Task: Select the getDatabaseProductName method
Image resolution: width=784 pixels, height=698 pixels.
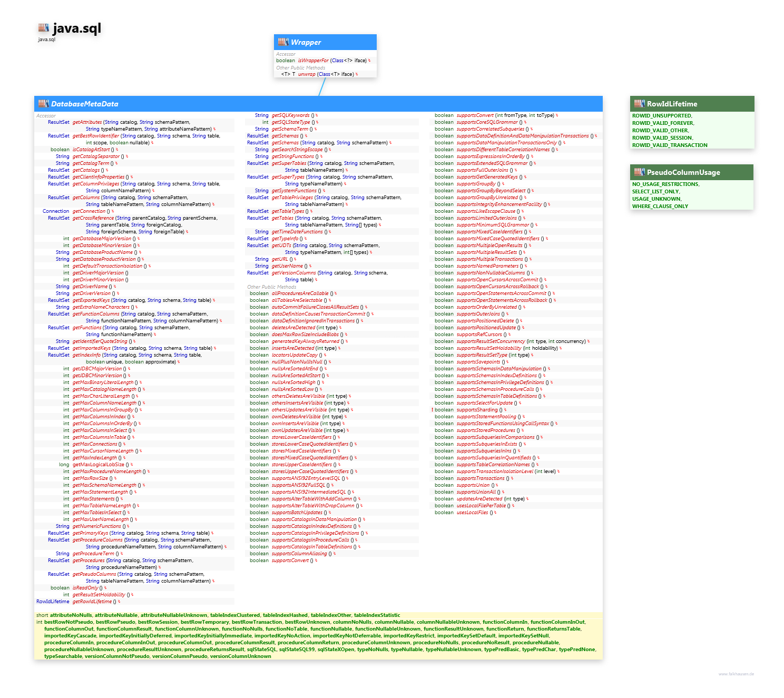Action: 102,252
